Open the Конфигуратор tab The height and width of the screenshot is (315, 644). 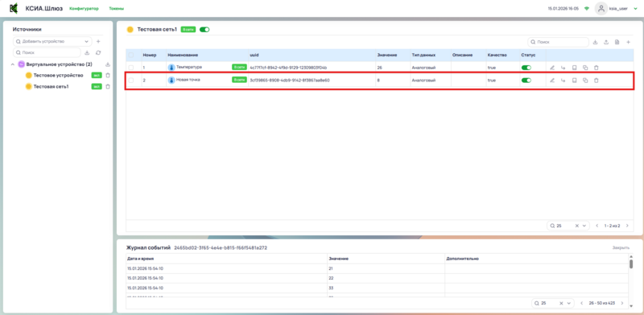click(85, 9)
